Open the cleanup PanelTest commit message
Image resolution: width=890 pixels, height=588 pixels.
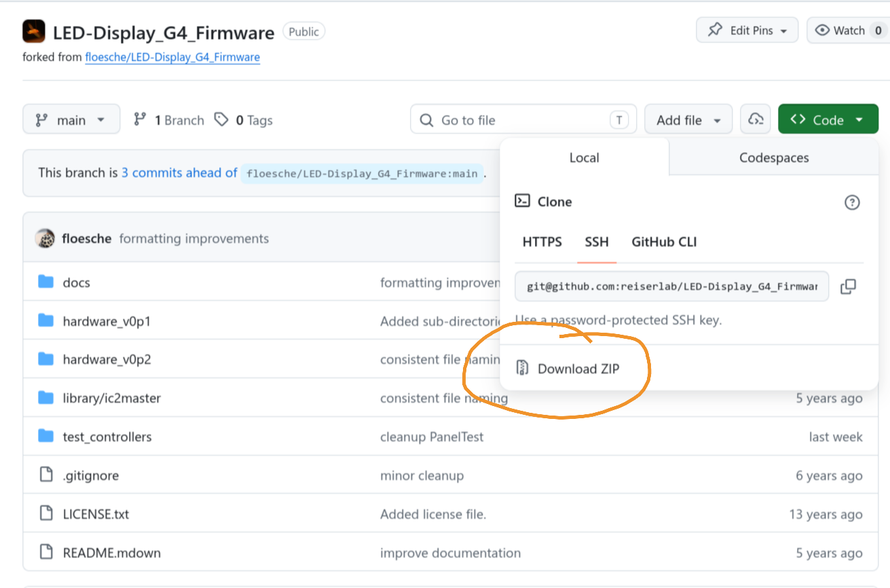pyautogui.click(x=432, y=437)
